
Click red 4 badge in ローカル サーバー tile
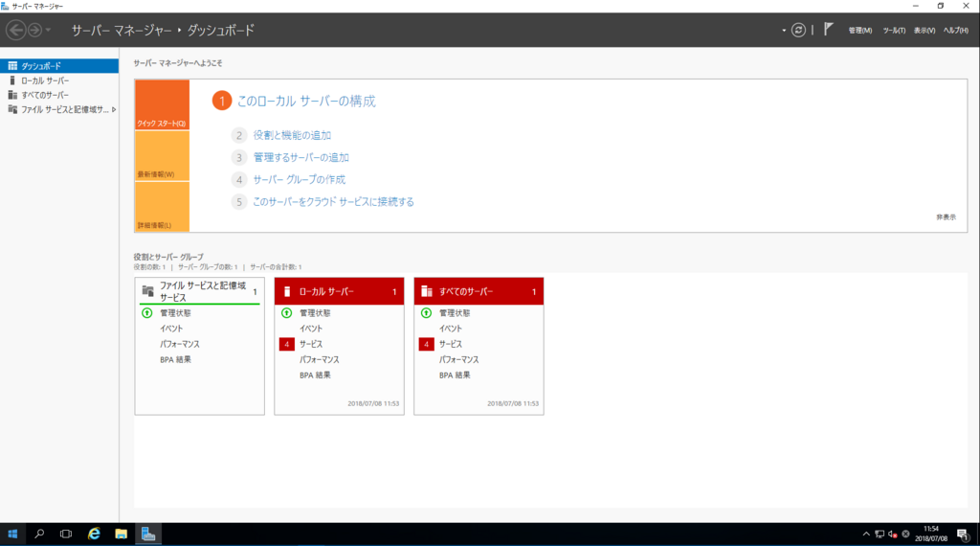pos(287,344)
